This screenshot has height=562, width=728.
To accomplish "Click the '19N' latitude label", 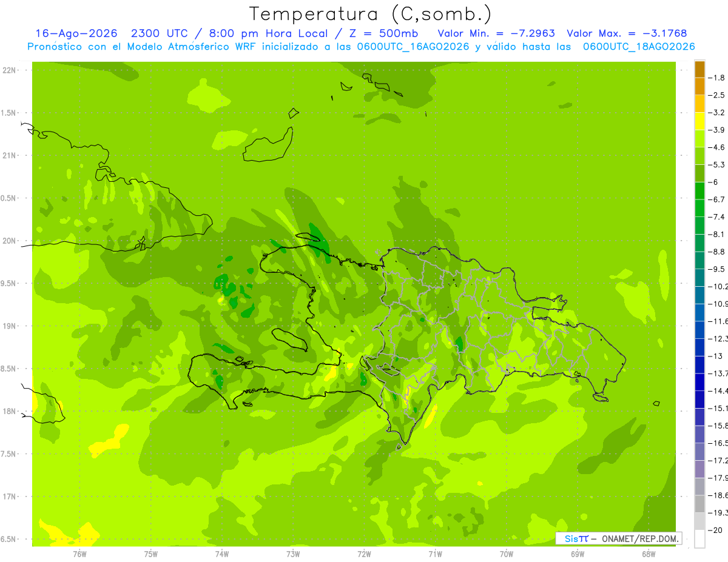I will [x=8, y=326].
